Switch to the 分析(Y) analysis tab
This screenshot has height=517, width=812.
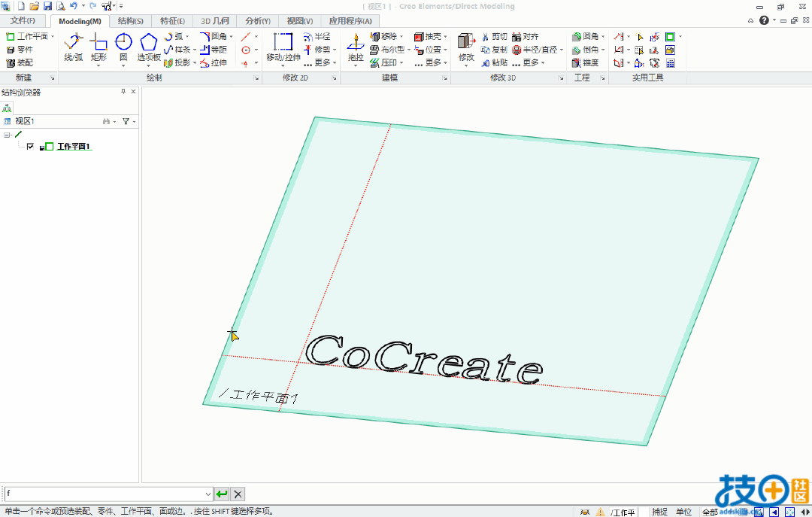(258, 21)
